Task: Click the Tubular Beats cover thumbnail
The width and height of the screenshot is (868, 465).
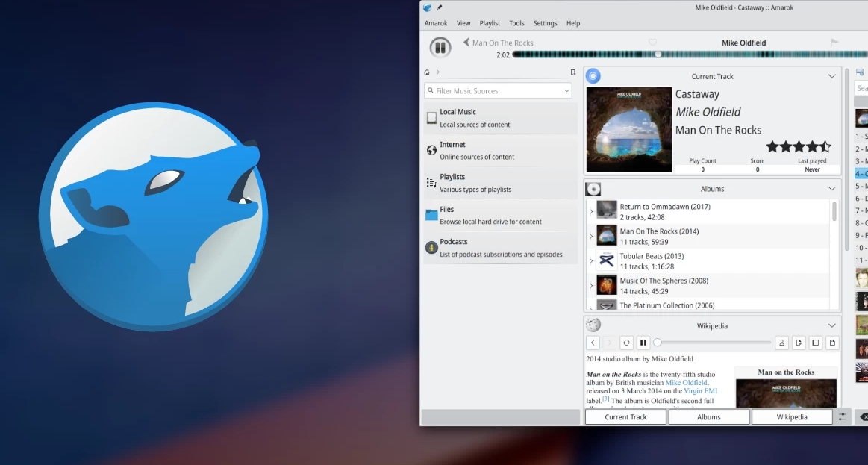Action: [607, 260]
